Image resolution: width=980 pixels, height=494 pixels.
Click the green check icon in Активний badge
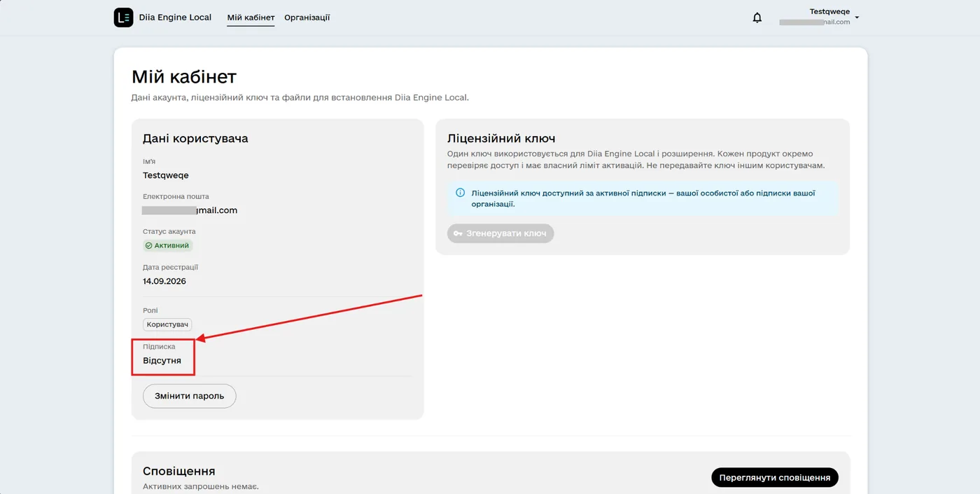pyautogui.click(x=148, y=246)
